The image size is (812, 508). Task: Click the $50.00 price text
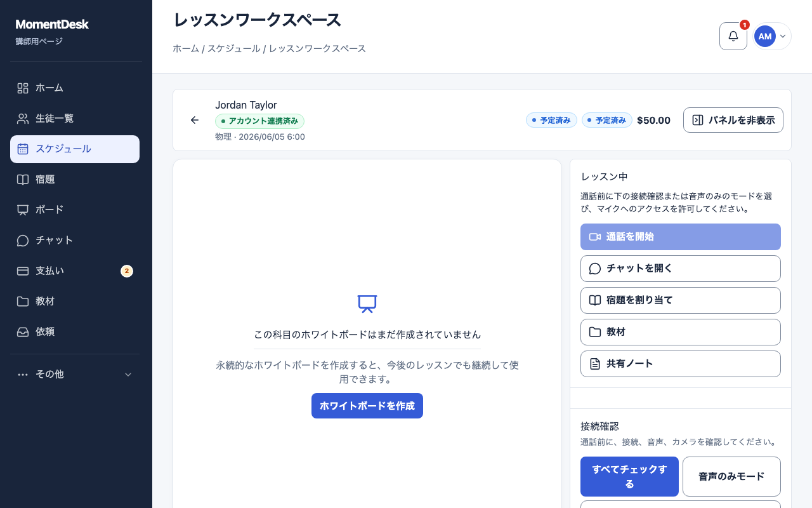point(653,120)
